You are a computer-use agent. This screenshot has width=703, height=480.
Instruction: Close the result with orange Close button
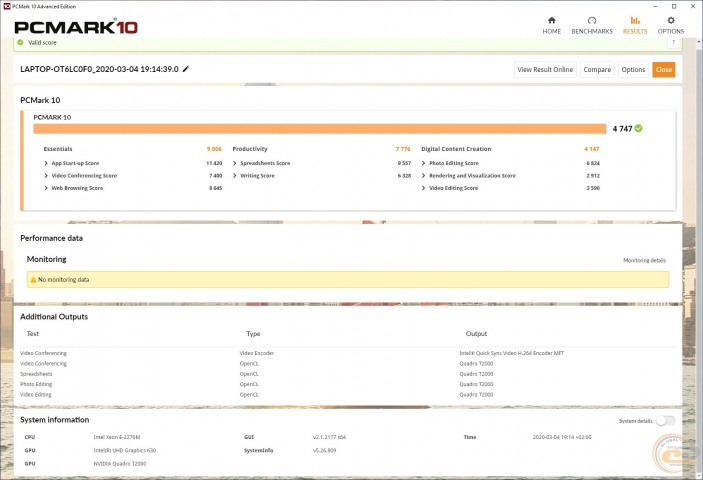(x=664, y=69)
